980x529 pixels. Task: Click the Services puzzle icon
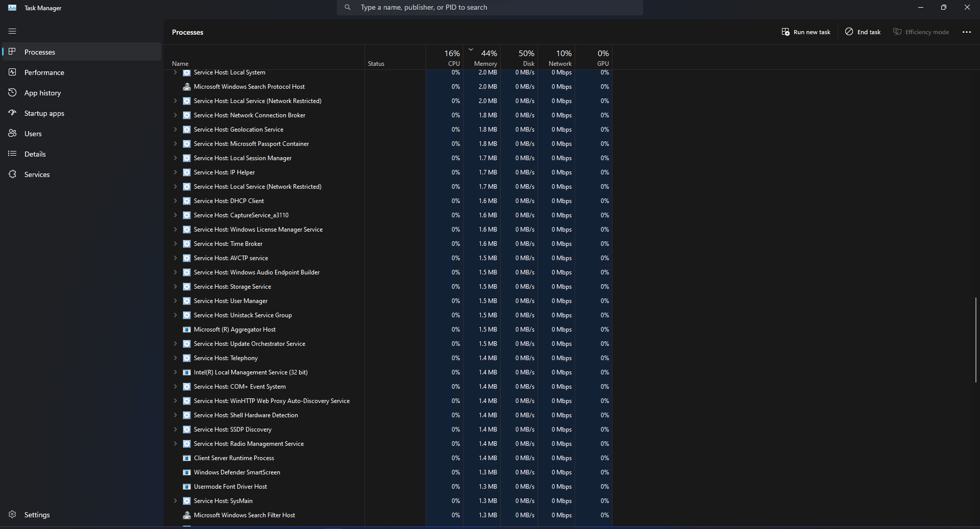click(12, 174)
